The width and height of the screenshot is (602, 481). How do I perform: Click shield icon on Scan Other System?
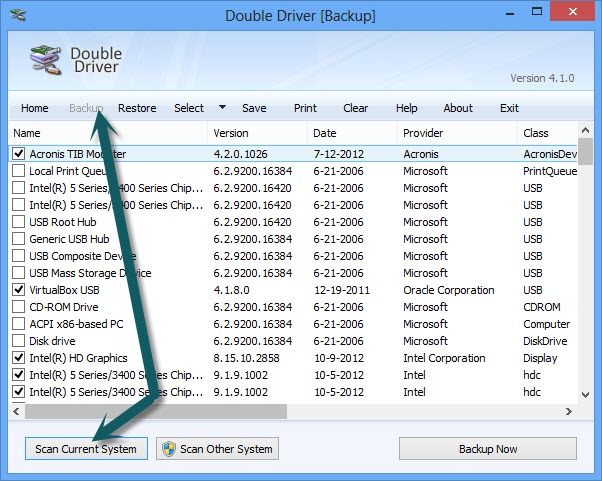pyautogui.click(x=169, y=449)
